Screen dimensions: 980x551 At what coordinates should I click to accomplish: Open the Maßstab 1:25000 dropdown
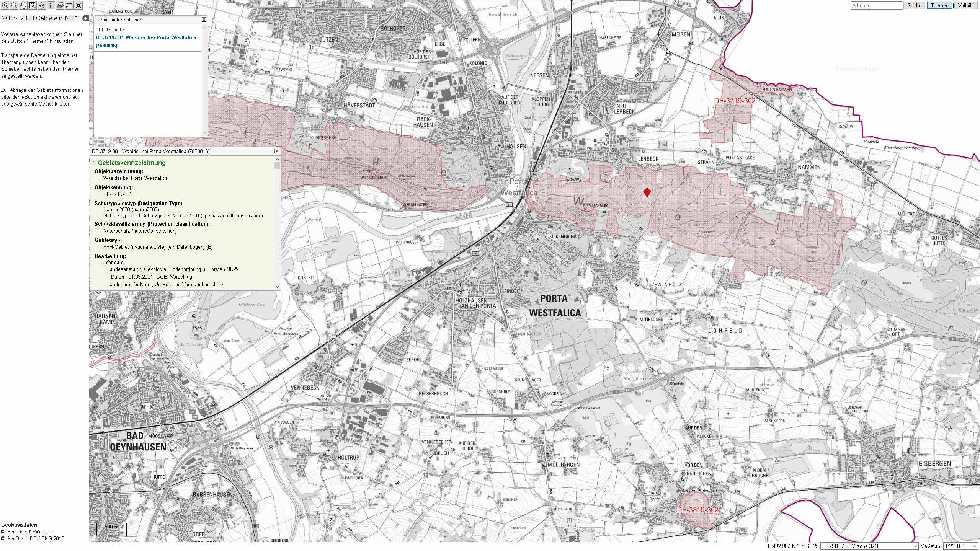point(961,546)
